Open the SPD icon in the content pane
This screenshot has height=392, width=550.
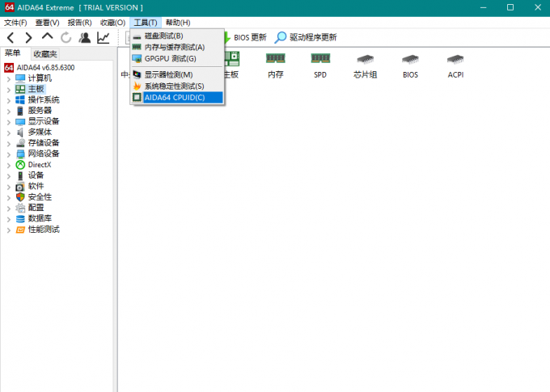(x=320, y=65)
